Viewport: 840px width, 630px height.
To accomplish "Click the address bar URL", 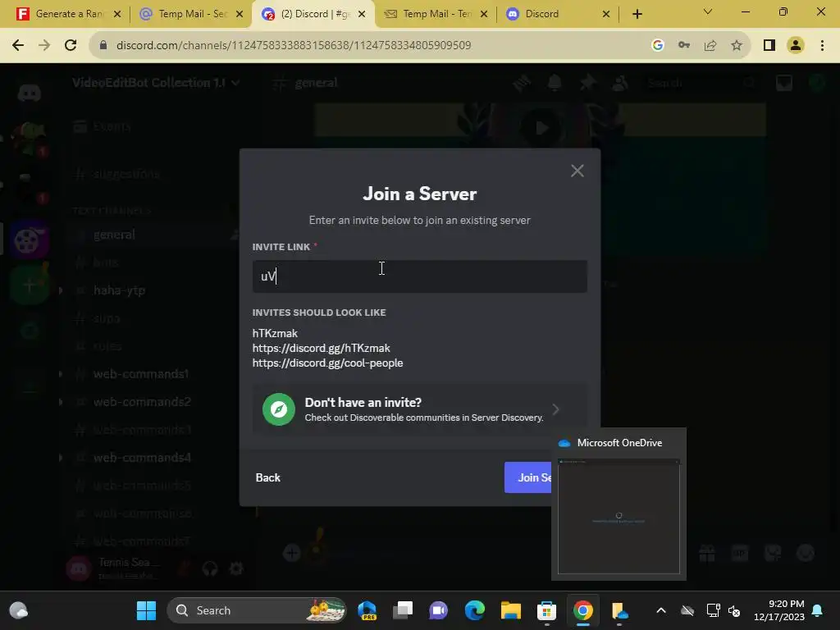I will pyautogui.click(x=294, y=45).
